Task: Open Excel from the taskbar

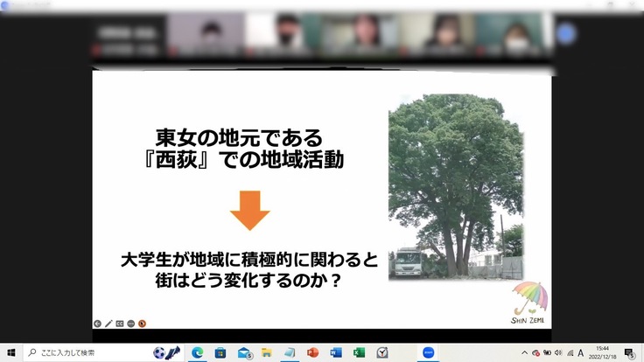Action: pos(359,352)
